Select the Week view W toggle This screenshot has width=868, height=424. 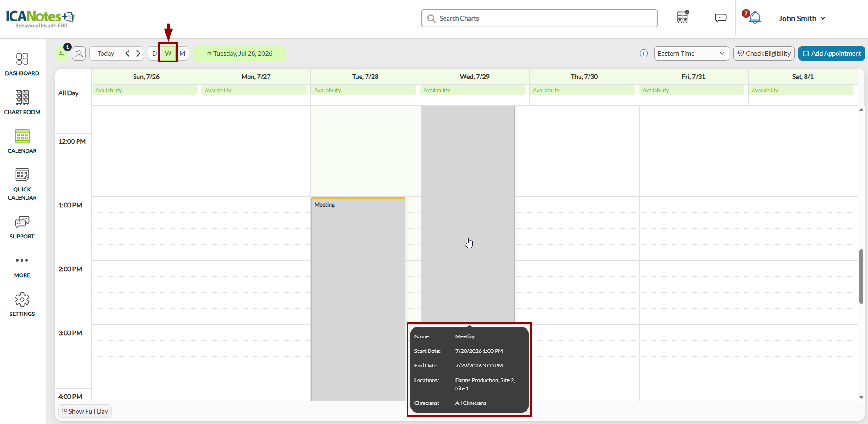tap(168, 53)
